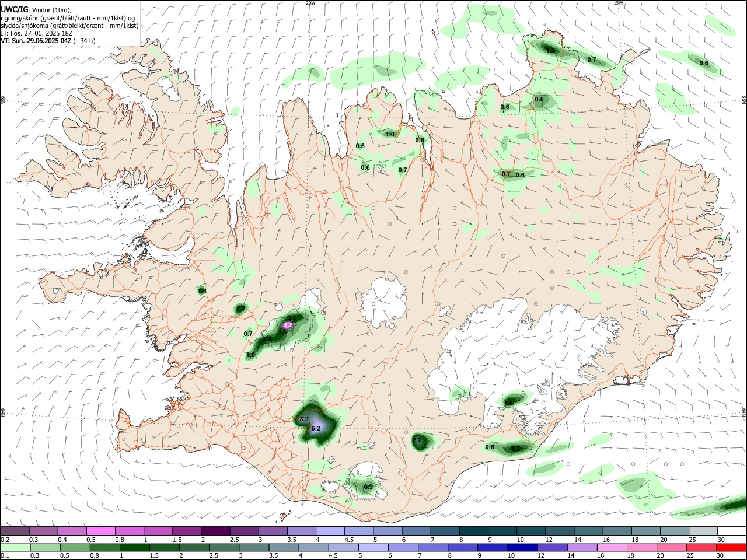This screenshot has height=560, width=747.
Task: Click the 0.2 label on the snow legend
Action: click(5, 540)
